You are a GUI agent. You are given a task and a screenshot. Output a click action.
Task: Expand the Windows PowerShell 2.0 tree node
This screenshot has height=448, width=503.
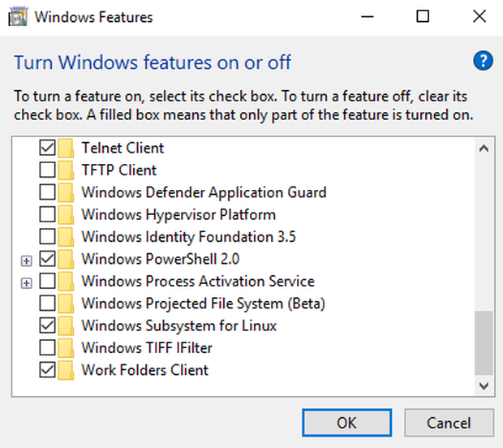coord(26,261)
